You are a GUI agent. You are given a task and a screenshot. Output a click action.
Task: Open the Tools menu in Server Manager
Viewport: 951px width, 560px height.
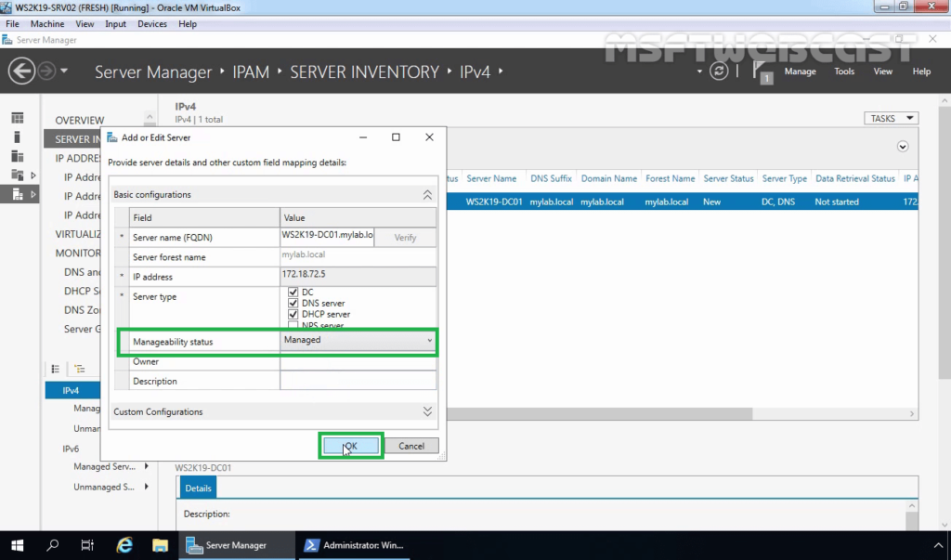pos(844,71)
